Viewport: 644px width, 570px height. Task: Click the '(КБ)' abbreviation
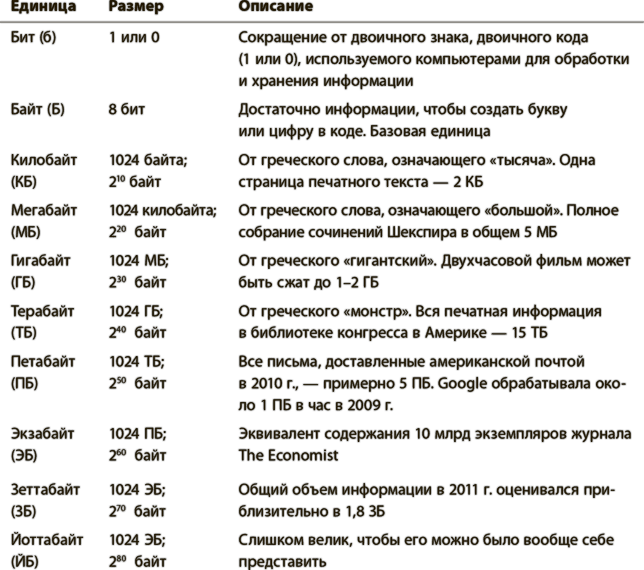point(24,182)
